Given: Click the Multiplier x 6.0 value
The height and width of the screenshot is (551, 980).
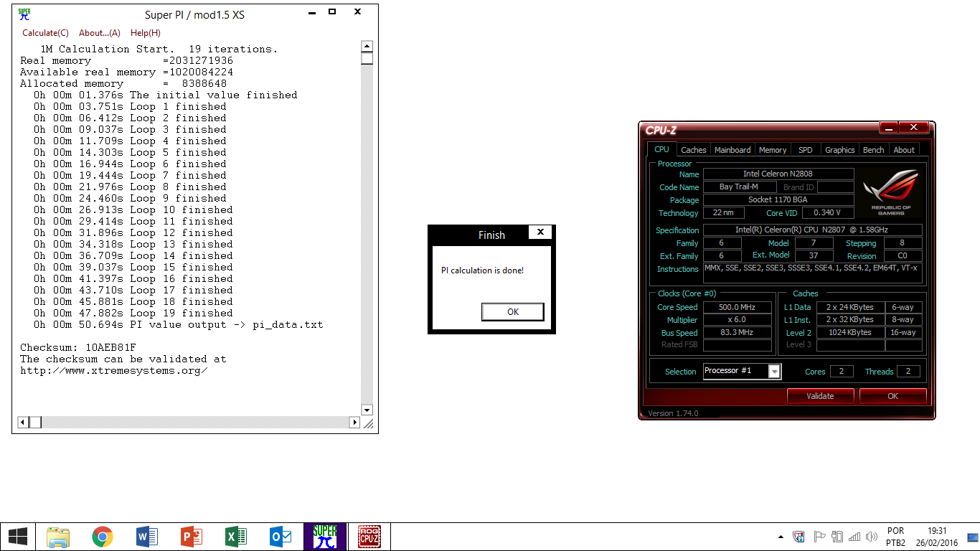Looking at the screenshot, I should (736, 320).
